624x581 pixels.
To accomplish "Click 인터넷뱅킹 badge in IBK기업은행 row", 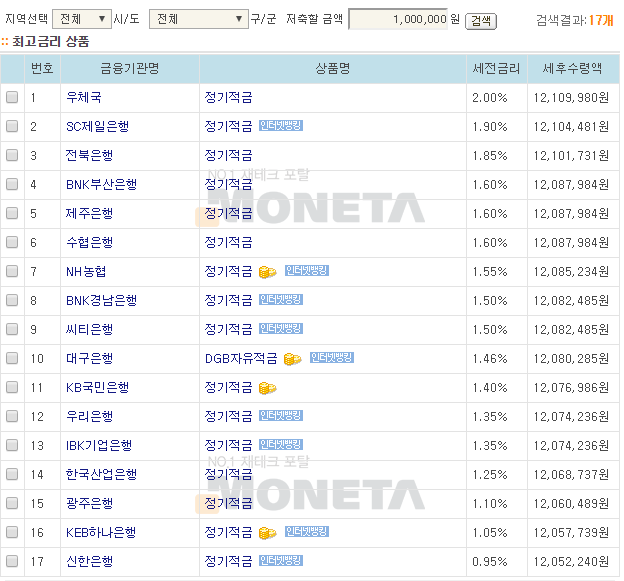I will [281, 445].
